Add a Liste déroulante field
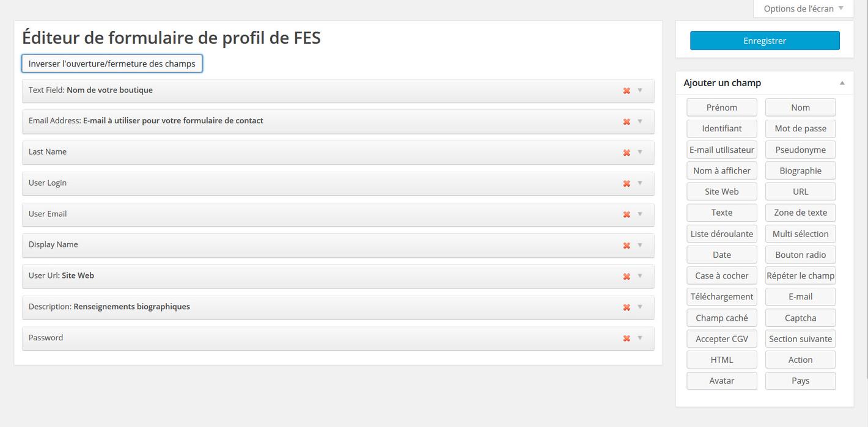Screen dimensions: 868x427 [x=721, y=234]
